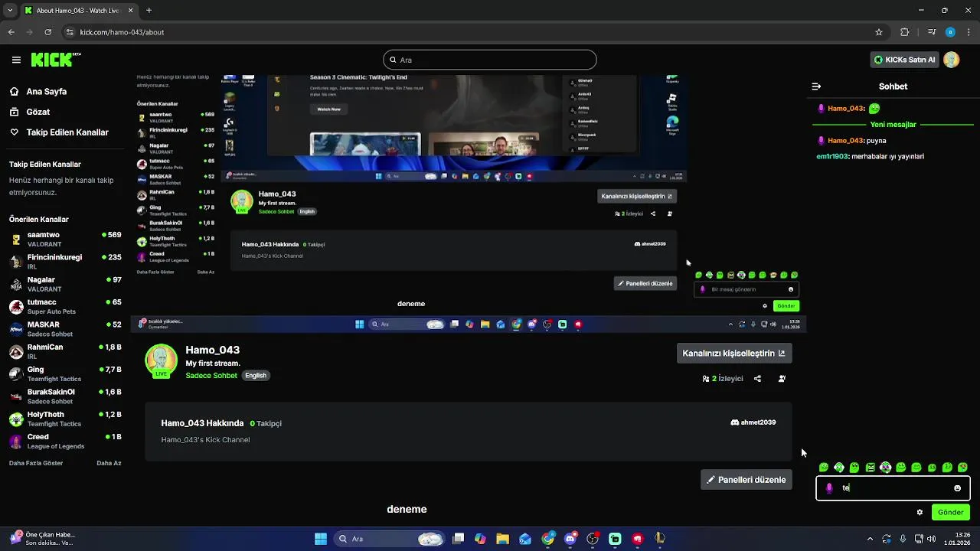Image resolution: width=980 pixels, height=551 pixels.
Task: Open OBS Studio from Windows taskbar
Action: 593,539
